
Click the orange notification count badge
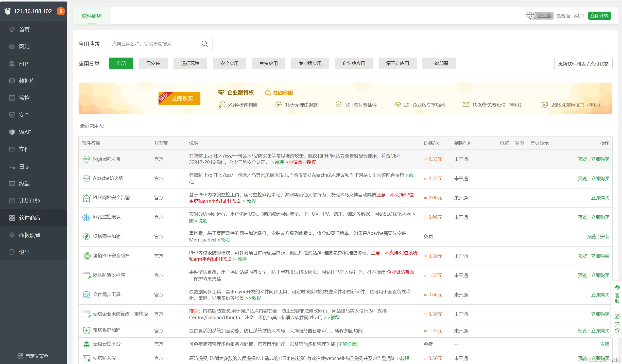pos(61,11)
